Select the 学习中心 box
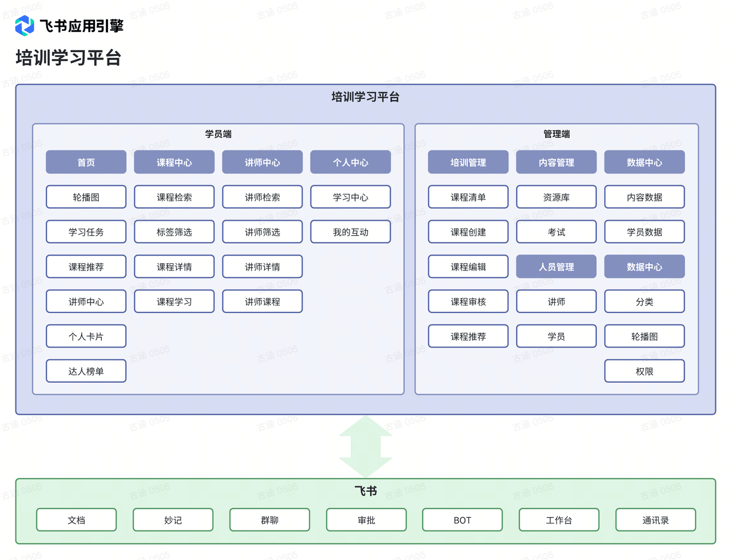Viewport: 732px width, 560px height. click(x=351, y=197)
